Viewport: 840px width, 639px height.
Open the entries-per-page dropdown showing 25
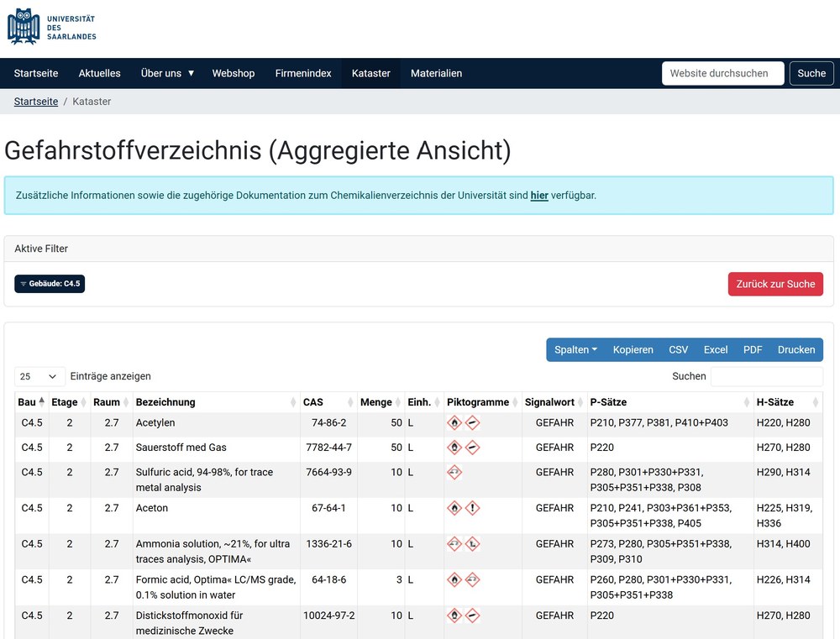tap(40, 376)
